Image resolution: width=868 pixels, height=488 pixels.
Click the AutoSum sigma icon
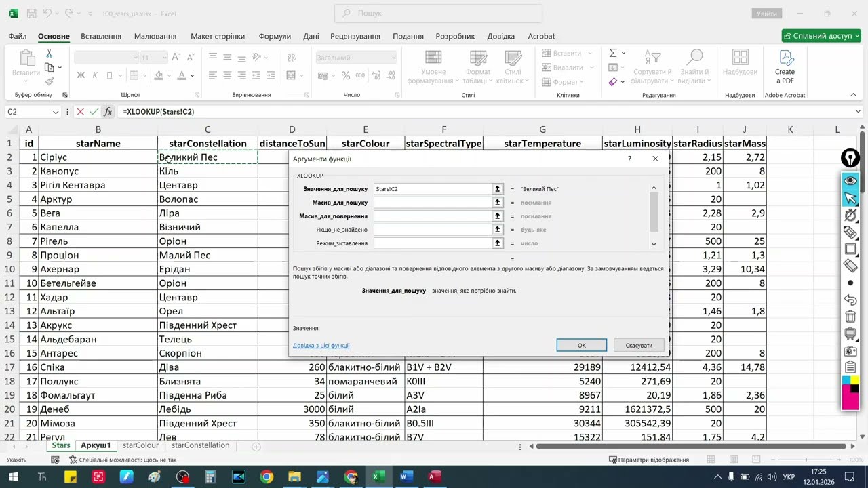pos(613,53)
